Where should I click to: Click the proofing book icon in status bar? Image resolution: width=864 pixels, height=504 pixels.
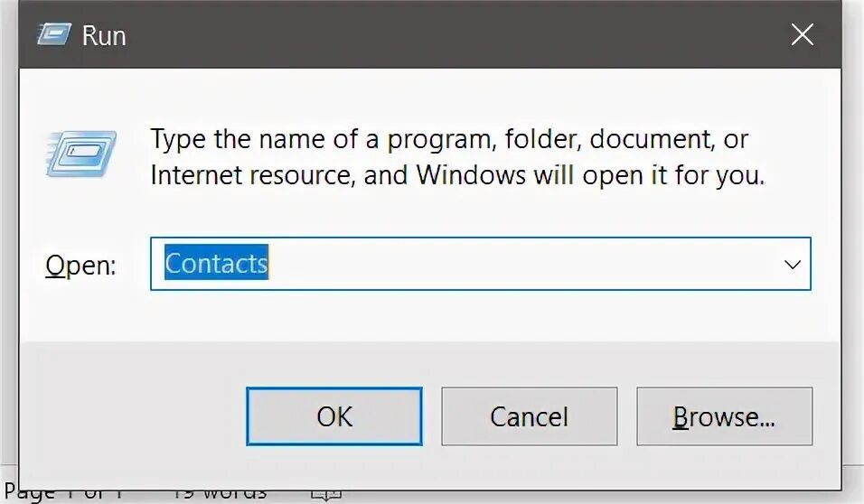(x=326, y=493)
